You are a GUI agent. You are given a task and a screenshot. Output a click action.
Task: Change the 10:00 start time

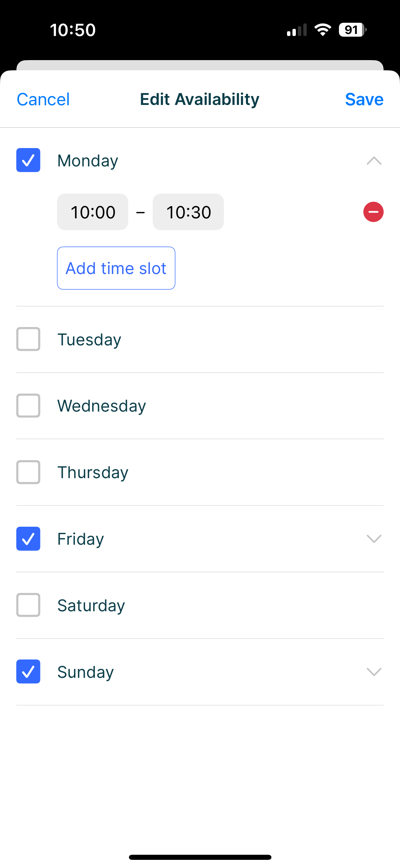click(x=93, y=212)
